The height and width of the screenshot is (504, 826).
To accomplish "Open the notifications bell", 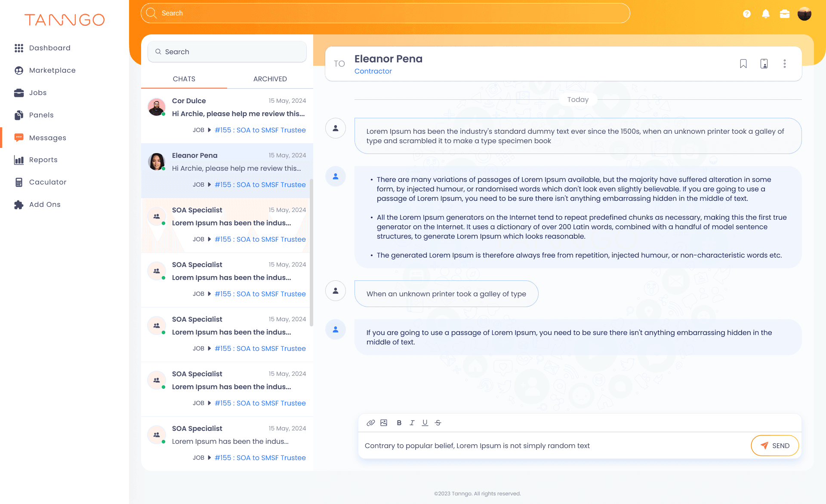I will 766,14.
